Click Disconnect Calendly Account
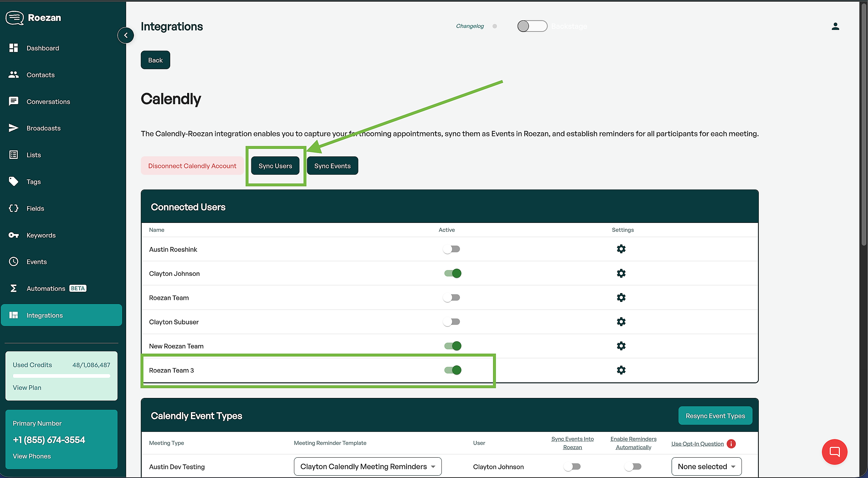868x478 pixels. (x=192, y=166)
